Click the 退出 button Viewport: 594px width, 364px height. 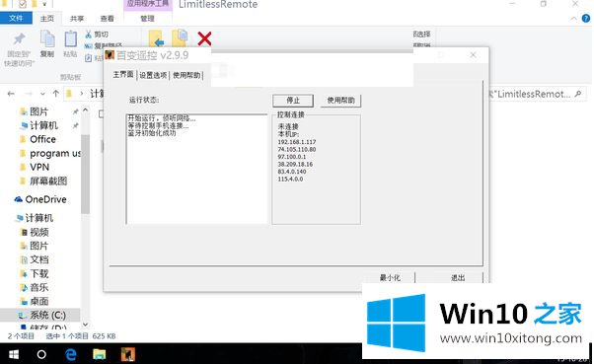pyautogui.click(x=458, y=277)
